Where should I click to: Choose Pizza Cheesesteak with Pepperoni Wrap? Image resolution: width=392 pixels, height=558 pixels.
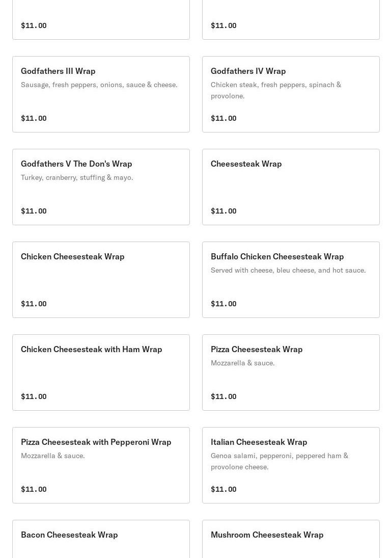tap(96, 442)
